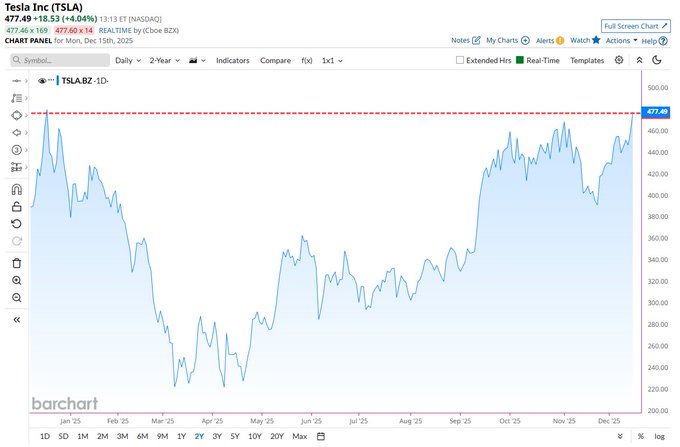
Task: Click the Full Screen Chart button
Action: pos(636,26)
